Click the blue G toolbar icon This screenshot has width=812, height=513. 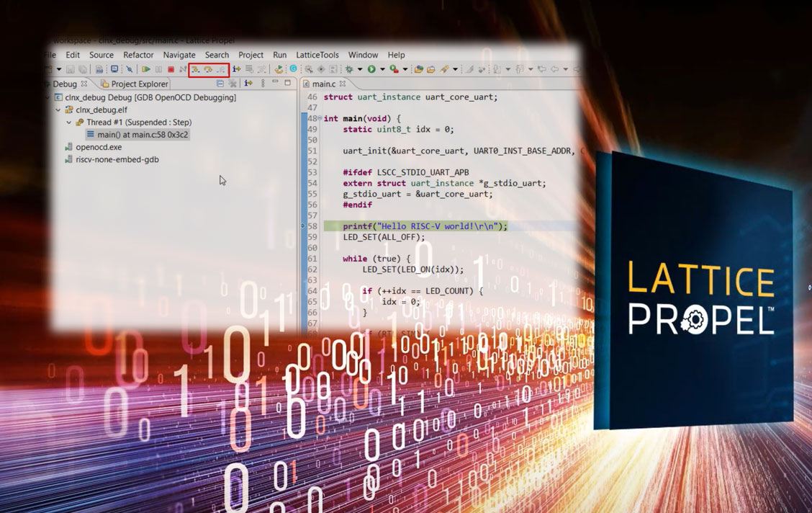pyautogui.click(x=293, y=68)
